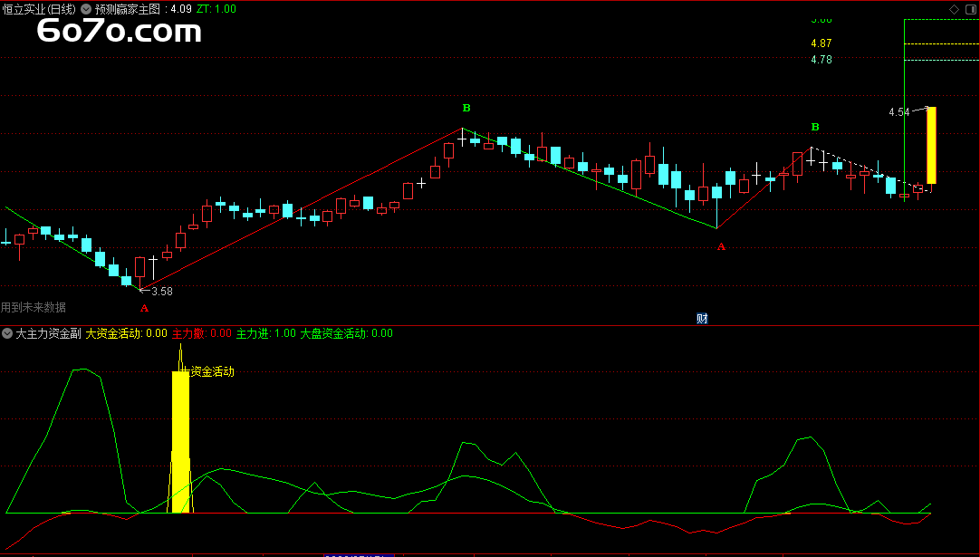Click the 预测赢家主图 indicator label
Screen dimensions: 980x557
[128, 9]
